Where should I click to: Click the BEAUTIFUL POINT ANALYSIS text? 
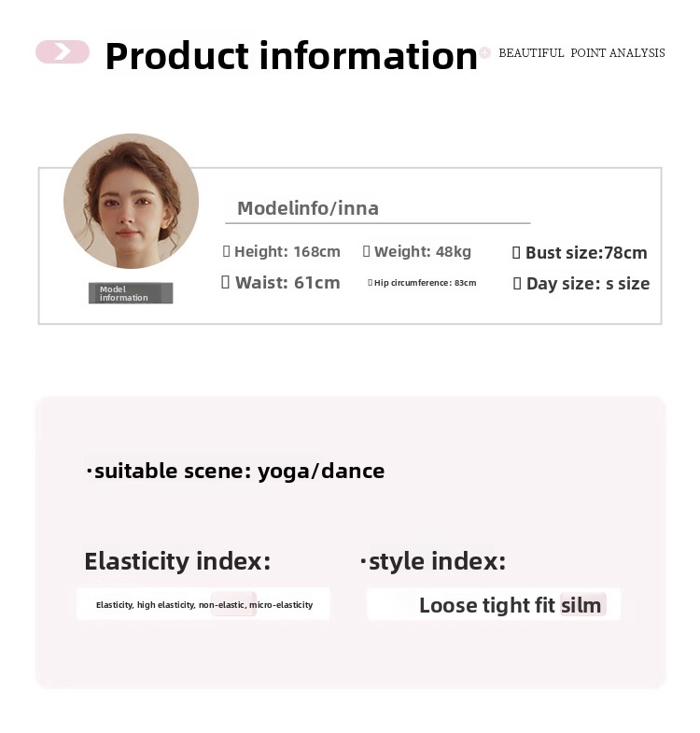click(x=581, y=53)
